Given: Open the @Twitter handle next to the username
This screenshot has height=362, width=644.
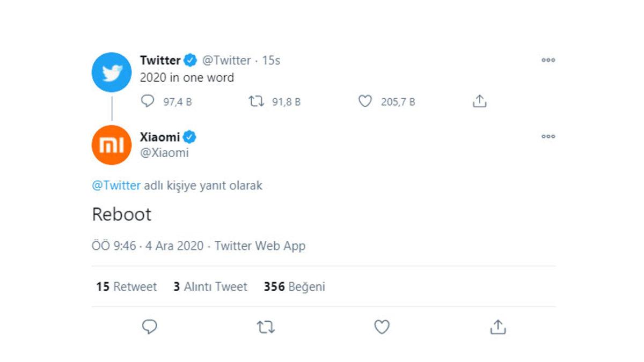Looking at the screenshot, I should point(228,60).
